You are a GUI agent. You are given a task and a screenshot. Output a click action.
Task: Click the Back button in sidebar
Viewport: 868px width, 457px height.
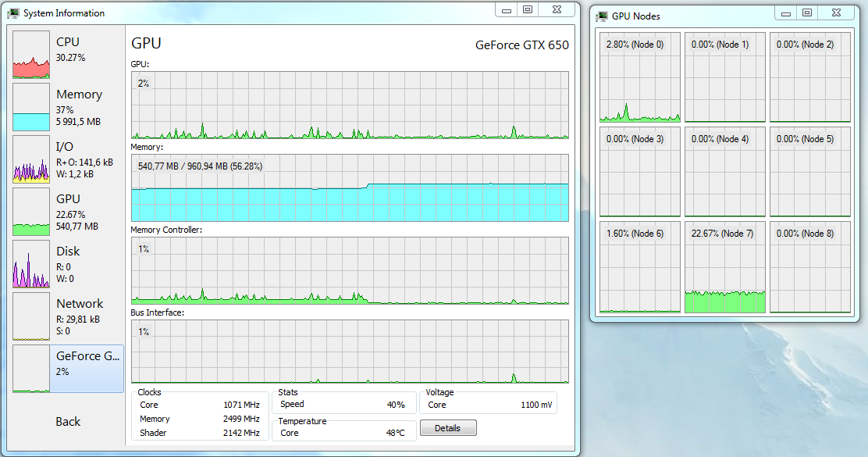(x=68, y=422)
